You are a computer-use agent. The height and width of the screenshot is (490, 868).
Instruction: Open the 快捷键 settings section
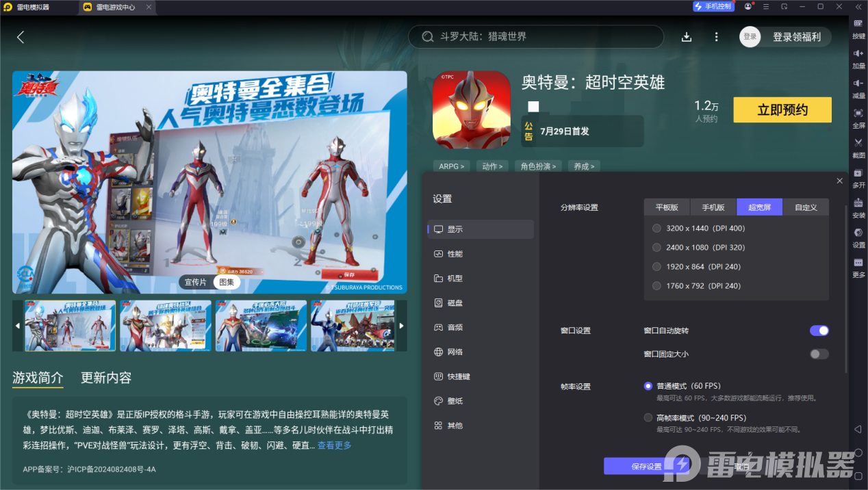pyautogui.click(x=481, y=376)
